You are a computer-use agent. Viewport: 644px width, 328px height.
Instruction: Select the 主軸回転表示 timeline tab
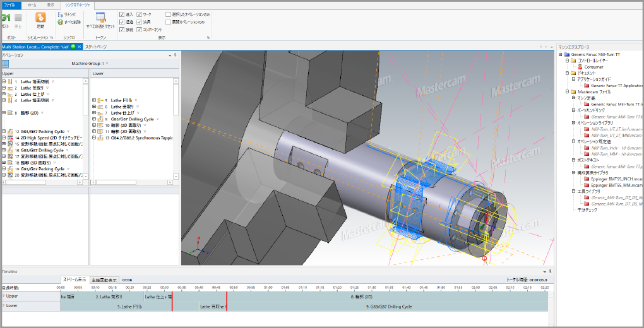tap(104, 279)
